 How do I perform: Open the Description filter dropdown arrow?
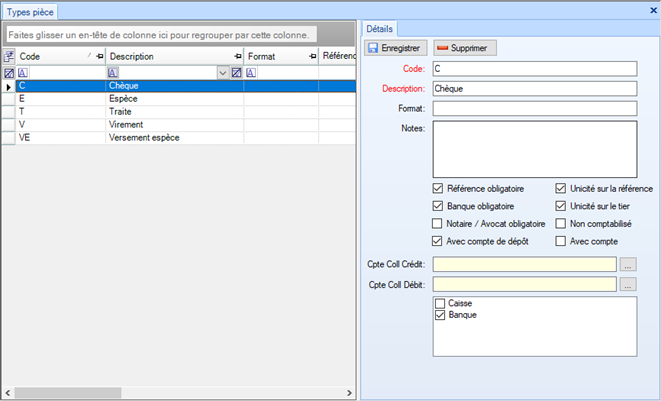(222, 73)
